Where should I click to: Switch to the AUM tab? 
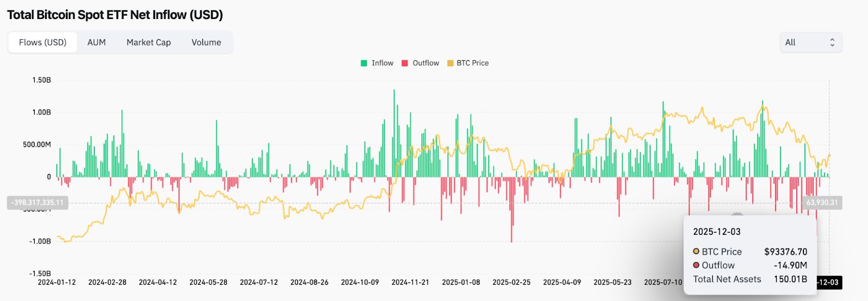tap(97, 42)
